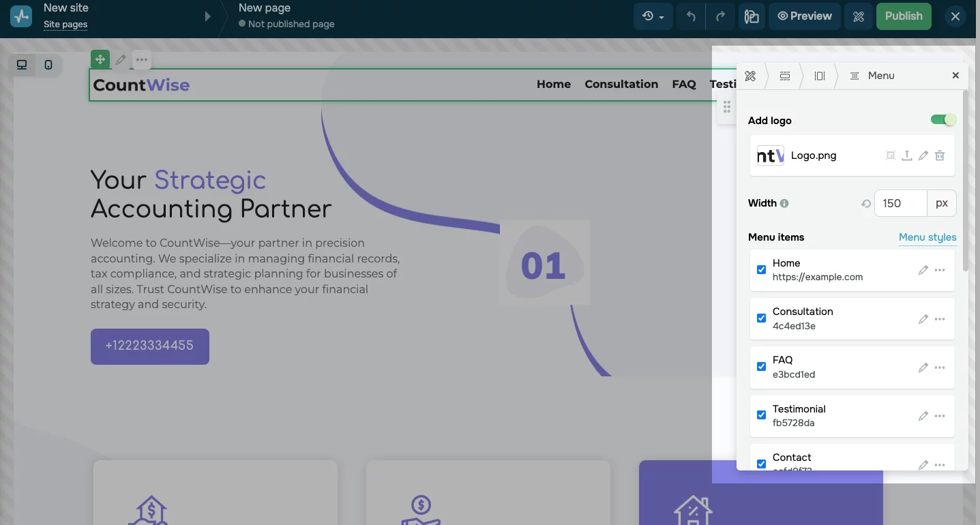Viewport: 980px width, 525px height.
Task: Click Consultation in the page navigation menu
Action: tap(621, 85)
